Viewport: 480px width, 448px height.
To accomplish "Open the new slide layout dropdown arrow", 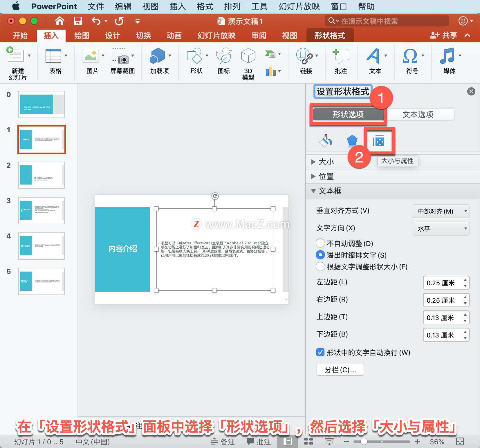I will tap(29, 55).
